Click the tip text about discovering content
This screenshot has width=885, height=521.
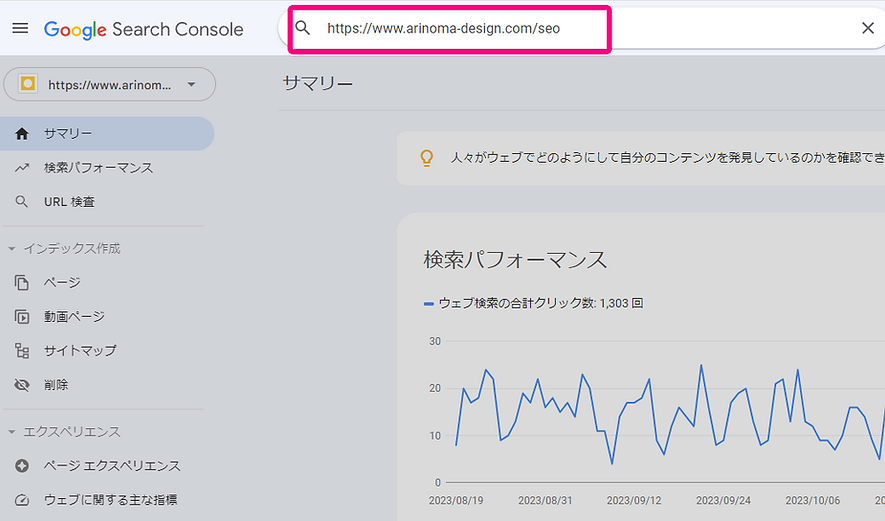667,157
